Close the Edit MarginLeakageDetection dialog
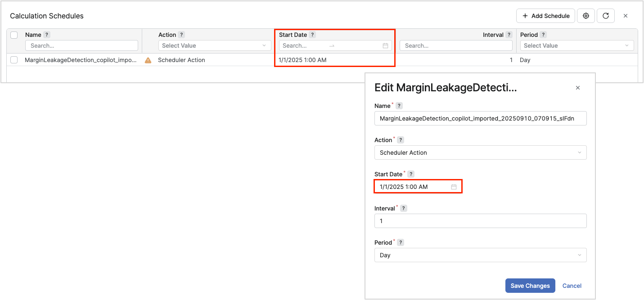 pyautogui.click(x=578, y=88)
